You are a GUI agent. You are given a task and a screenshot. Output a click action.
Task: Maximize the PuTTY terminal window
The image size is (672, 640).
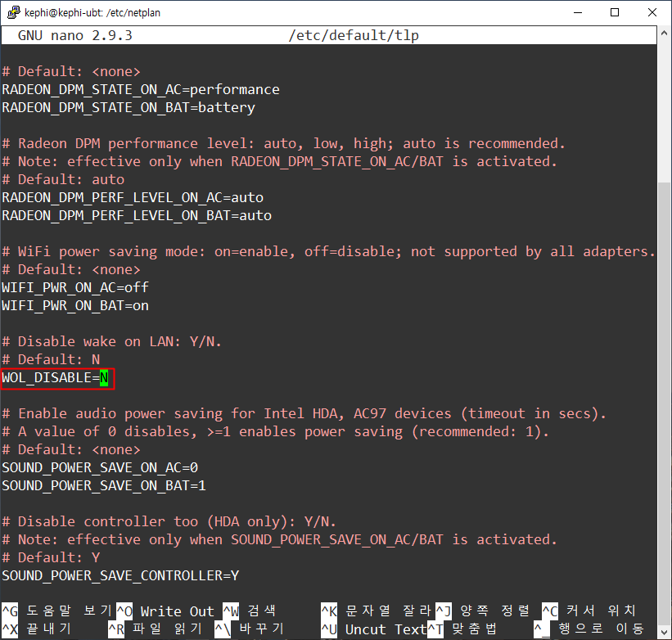coord(615,12)
